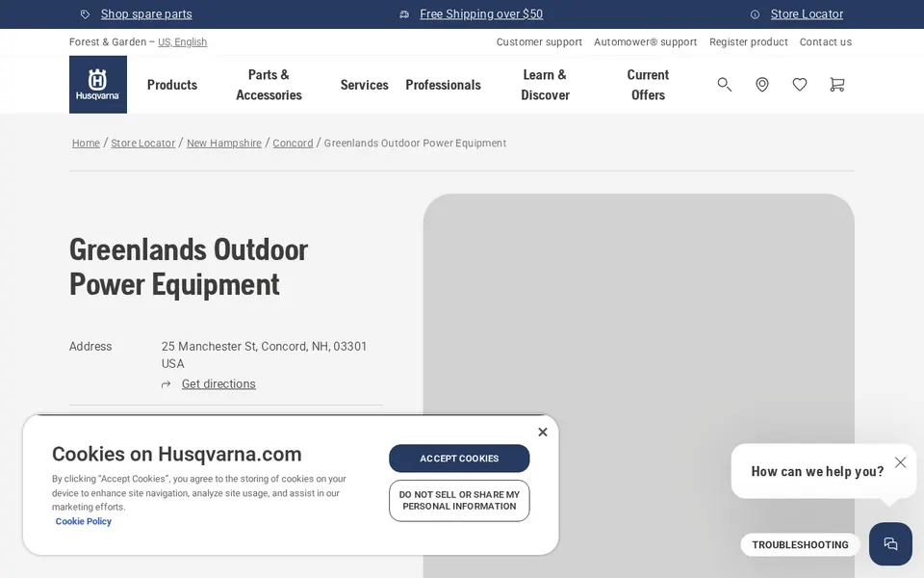This screenshot has width=924, height=578.
Task: Click the Husqvarna logo
Action: (x=98, y=85)
